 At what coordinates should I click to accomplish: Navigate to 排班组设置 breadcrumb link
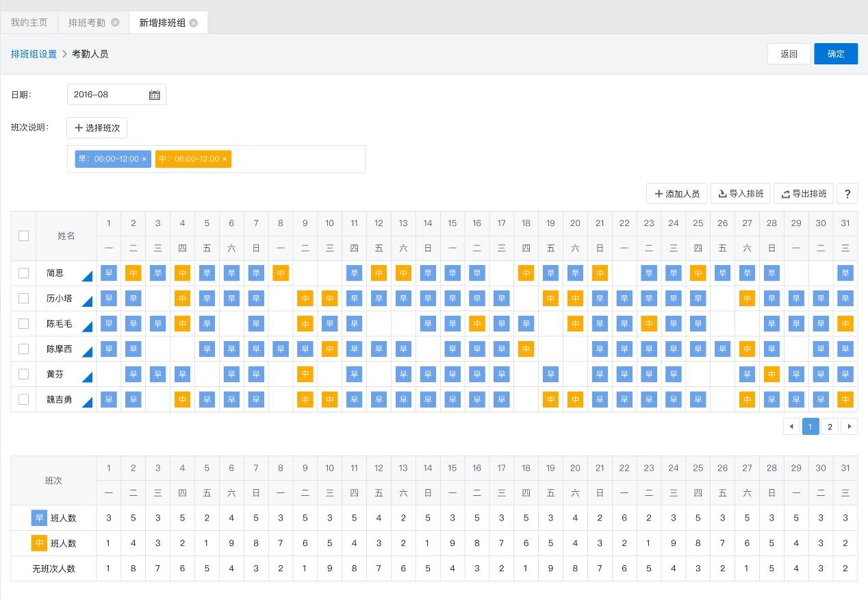[x=34, y=54]
